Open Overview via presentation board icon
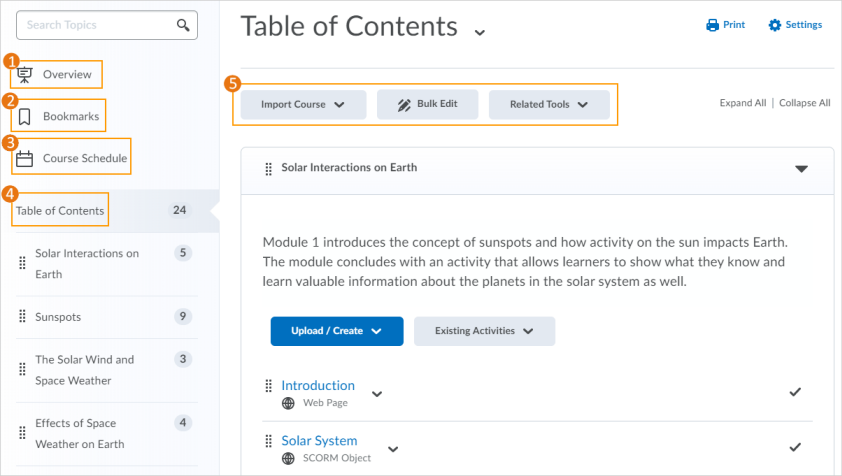 click(25, 75)
